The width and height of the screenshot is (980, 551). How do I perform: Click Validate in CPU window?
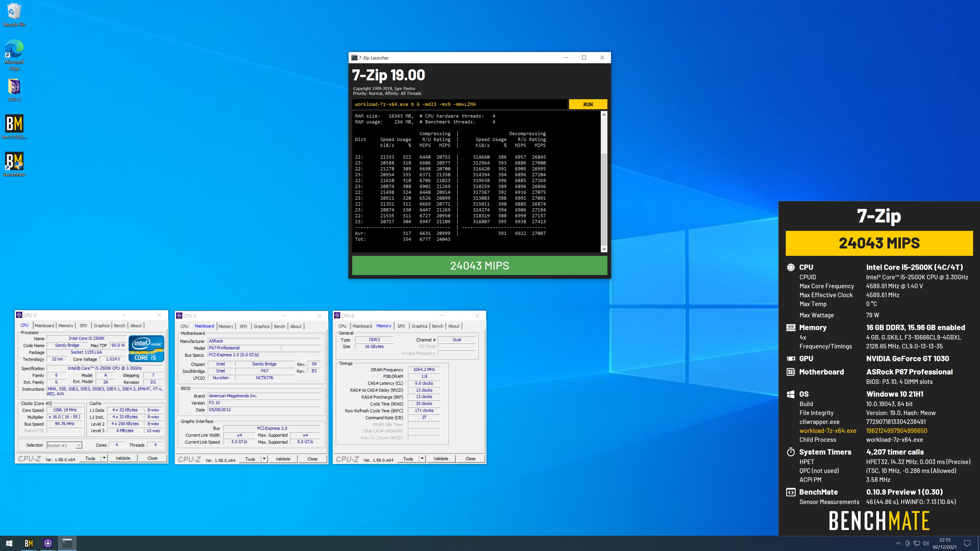tap(123, 458)
